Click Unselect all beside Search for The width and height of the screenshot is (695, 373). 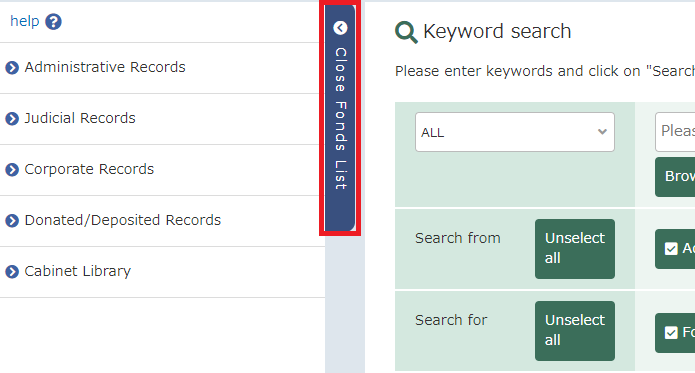[574, 331]
